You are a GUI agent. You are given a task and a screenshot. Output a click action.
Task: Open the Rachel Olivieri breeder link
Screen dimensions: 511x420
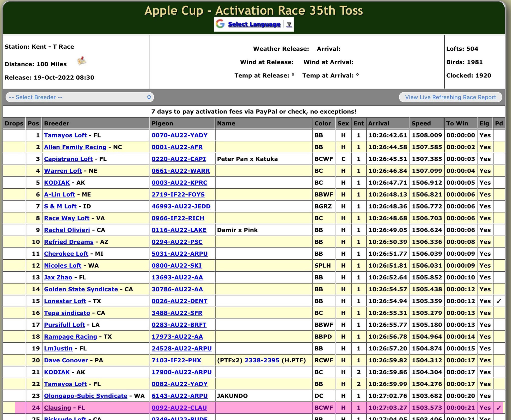coord(67,230)
